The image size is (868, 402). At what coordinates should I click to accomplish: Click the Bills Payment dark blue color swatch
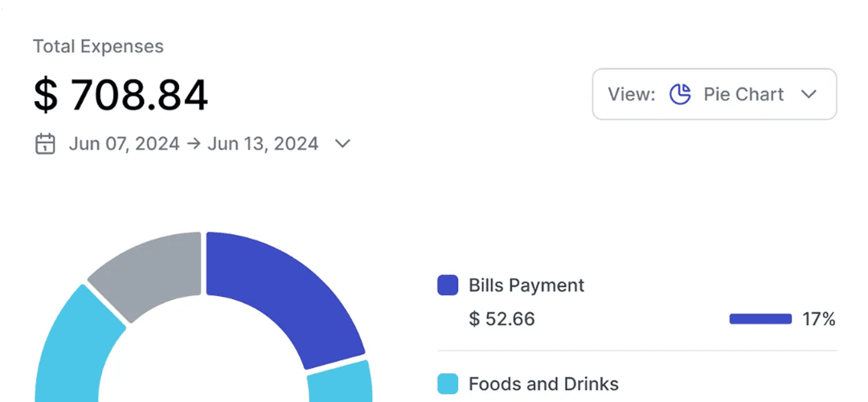coord(448,285)
